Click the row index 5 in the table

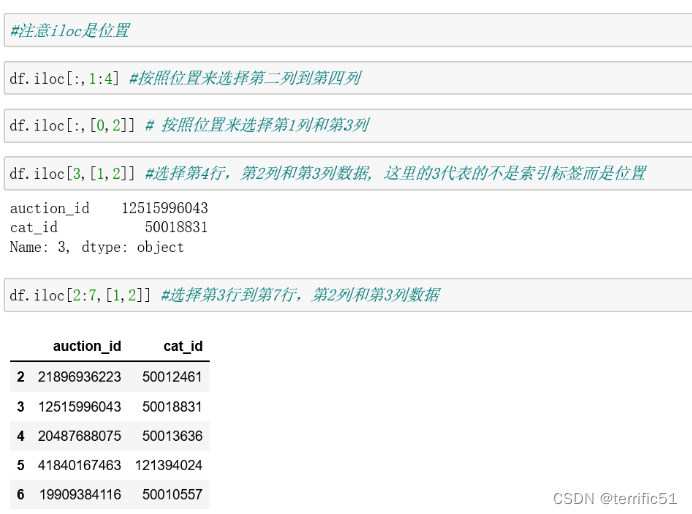20,465
